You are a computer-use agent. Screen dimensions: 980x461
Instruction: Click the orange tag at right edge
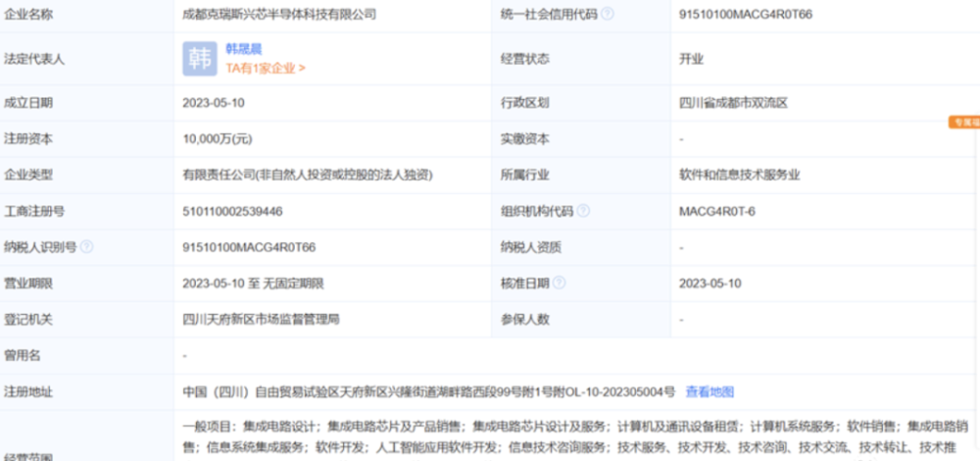coord(963,123)
